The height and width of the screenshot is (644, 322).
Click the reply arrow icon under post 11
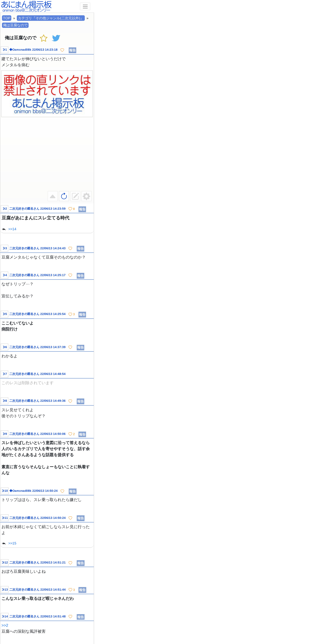tap(4, 544)
